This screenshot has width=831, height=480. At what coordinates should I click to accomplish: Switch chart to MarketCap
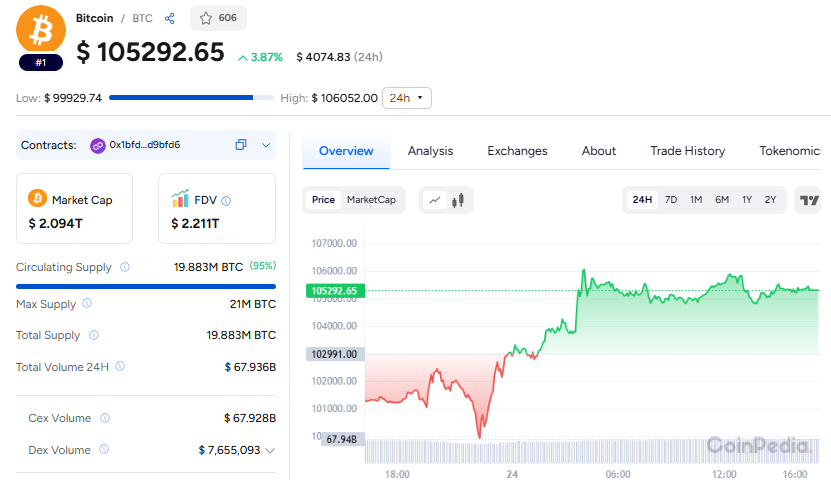point(372,200)
